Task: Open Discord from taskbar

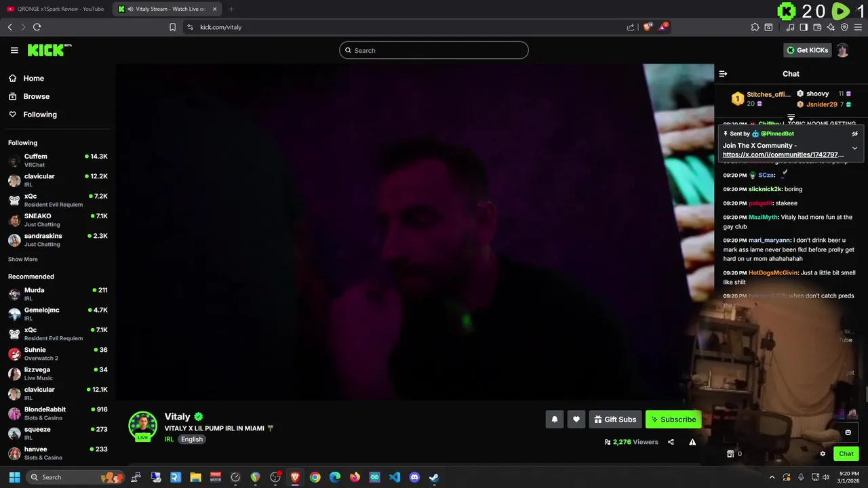Action: click(x=414, y=477)
